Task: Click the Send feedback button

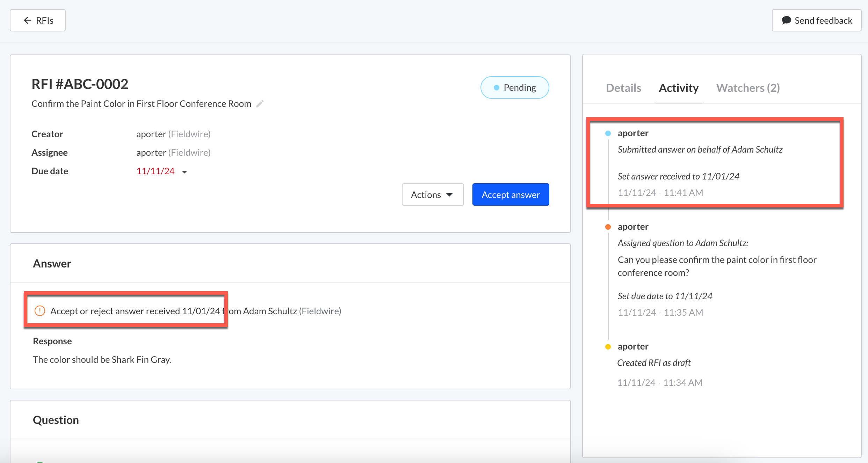Action: [x=817, y=20]
